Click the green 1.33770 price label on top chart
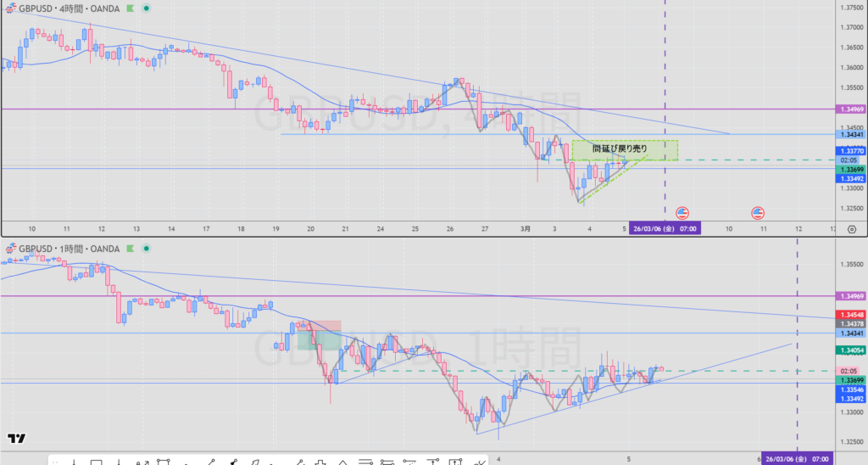868x465 pixels. (x=850, y=151)
